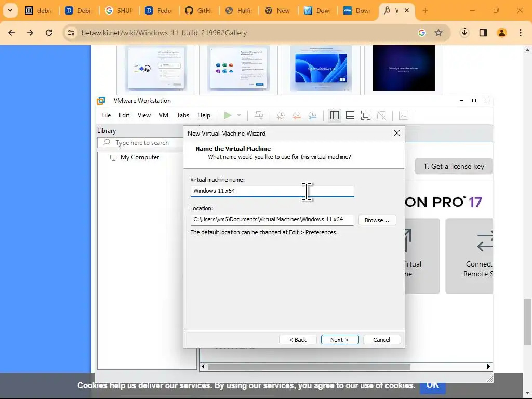This screenshot has height=399, width=532.
Task: Click the browser Back arrow
Action: (x=11, y=33)
